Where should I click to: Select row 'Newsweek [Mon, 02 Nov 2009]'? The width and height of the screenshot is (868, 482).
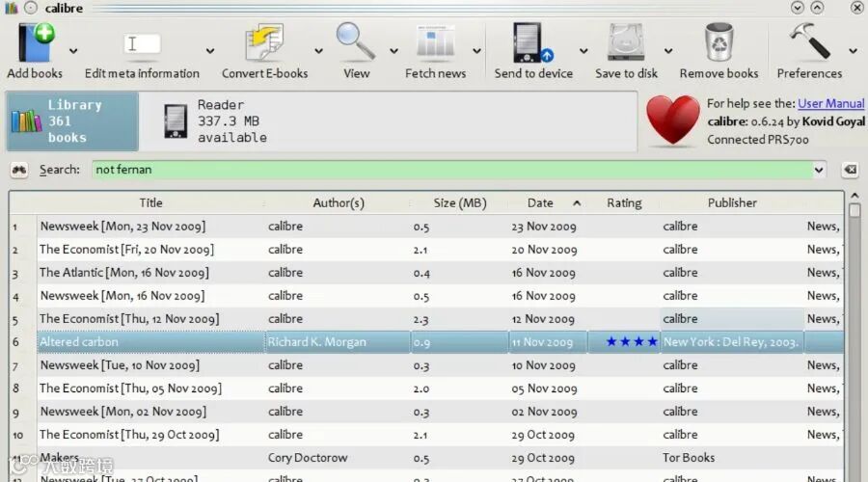tap(426, 412)
